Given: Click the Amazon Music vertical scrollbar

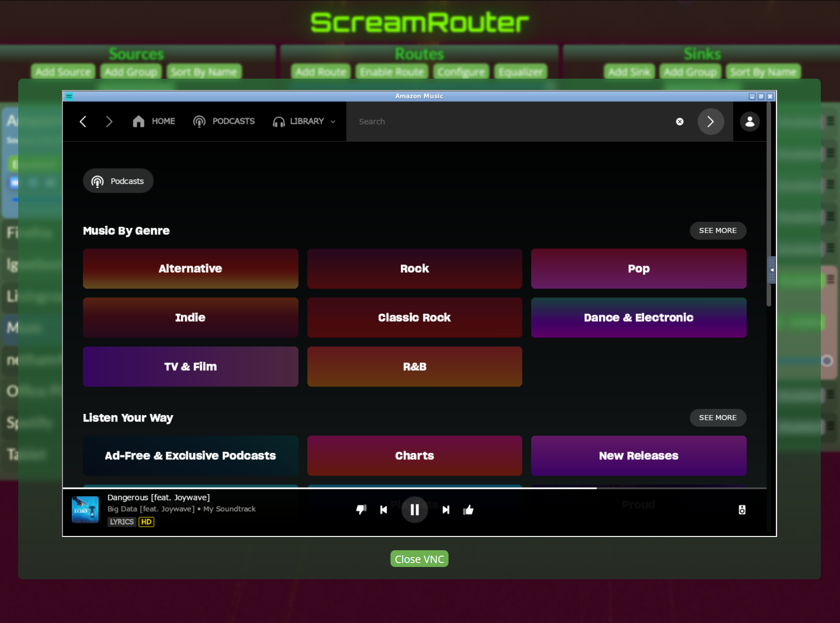Looking at the screenshot, I should pos(769,204).
